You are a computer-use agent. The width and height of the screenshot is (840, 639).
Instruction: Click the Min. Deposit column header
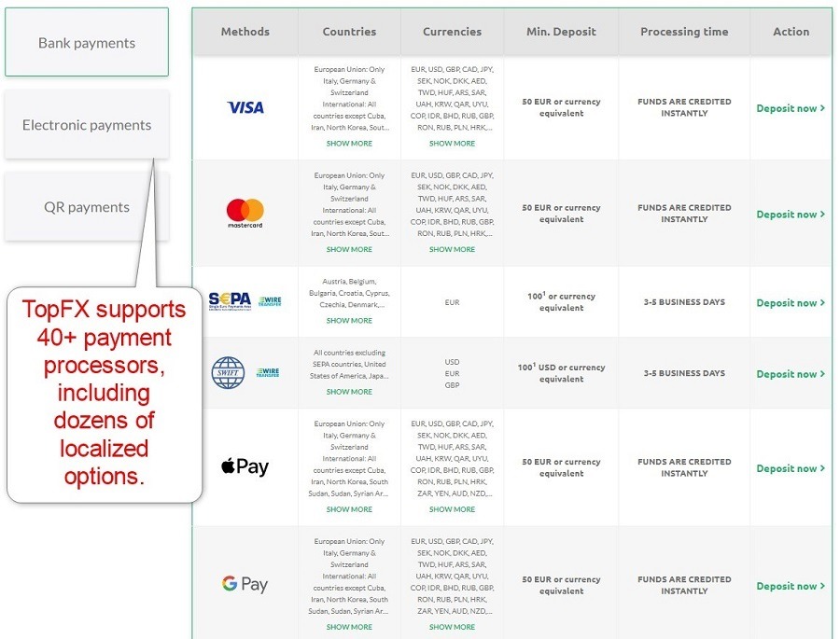coord(561,32)
